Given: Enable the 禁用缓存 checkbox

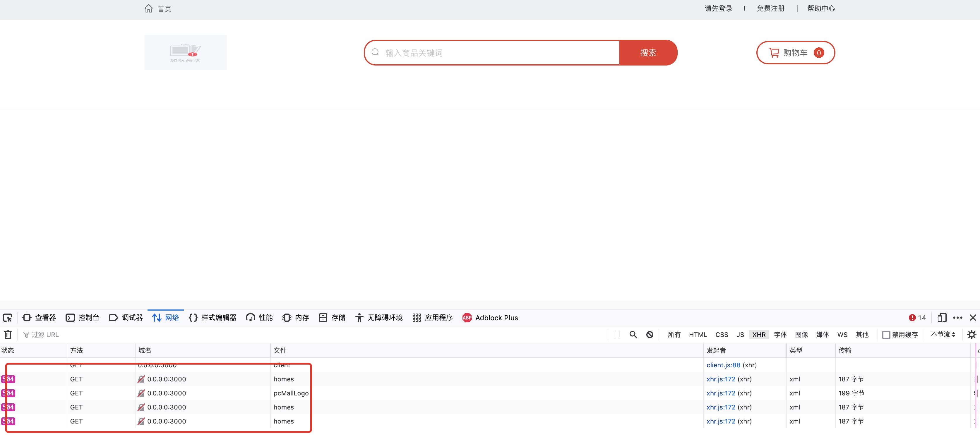Looking at the screenshot, I should [x=886, y=335].
